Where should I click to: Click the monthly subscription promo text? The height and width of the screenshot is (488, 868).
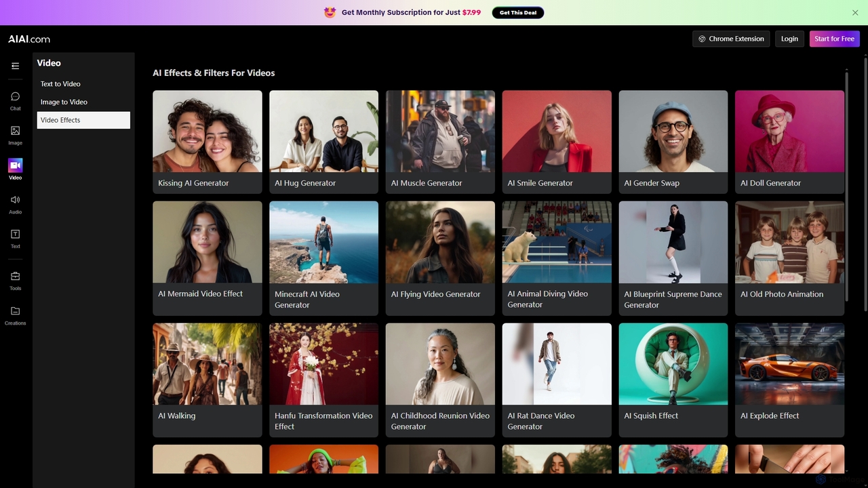coord(411,12)
